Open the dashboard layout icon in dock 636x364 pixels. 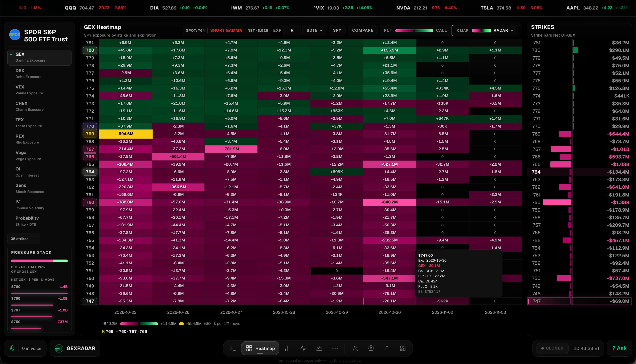coord(403,348)
